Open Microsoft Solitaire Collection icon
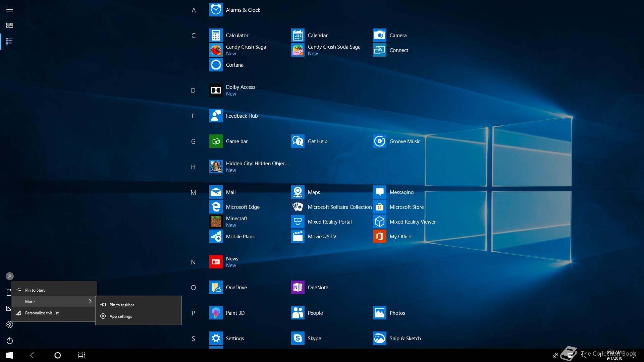 point(298,207)
